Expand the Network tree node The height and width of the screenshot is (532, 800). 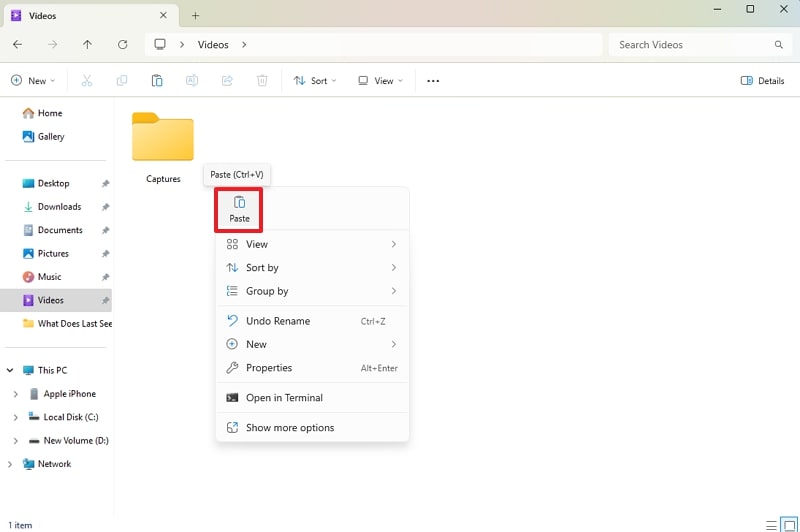point(10,464)
